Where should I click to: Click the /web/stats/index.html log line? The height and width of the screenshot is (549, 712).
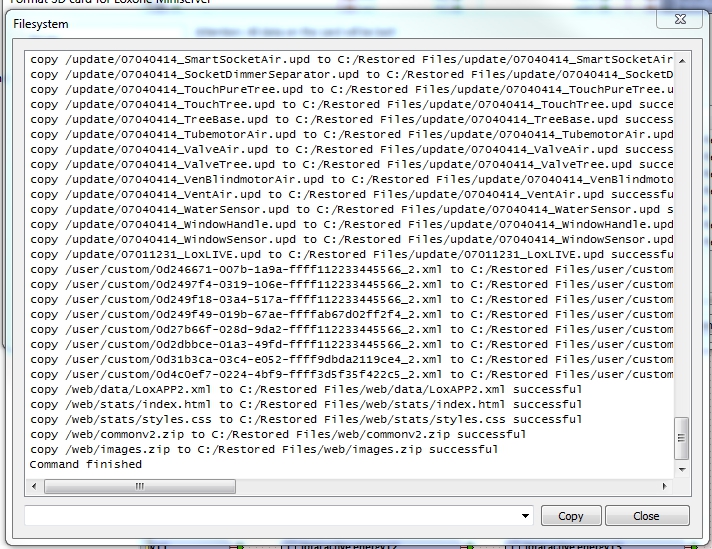click(306, 405)
